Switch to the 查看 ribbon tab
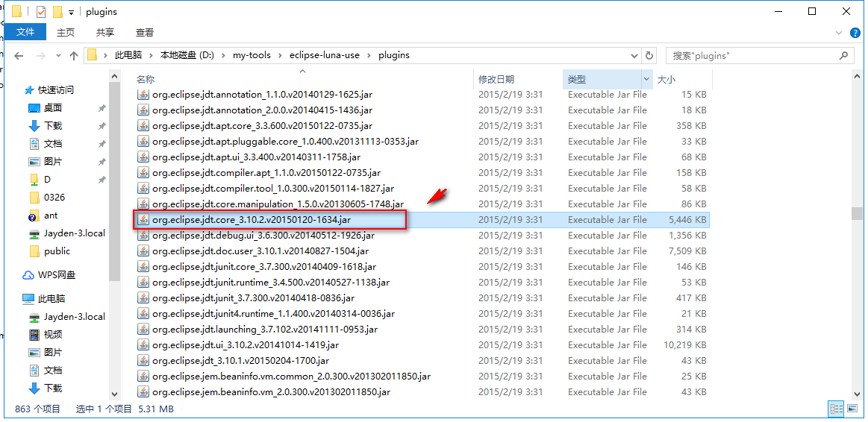 pos(145,32)
